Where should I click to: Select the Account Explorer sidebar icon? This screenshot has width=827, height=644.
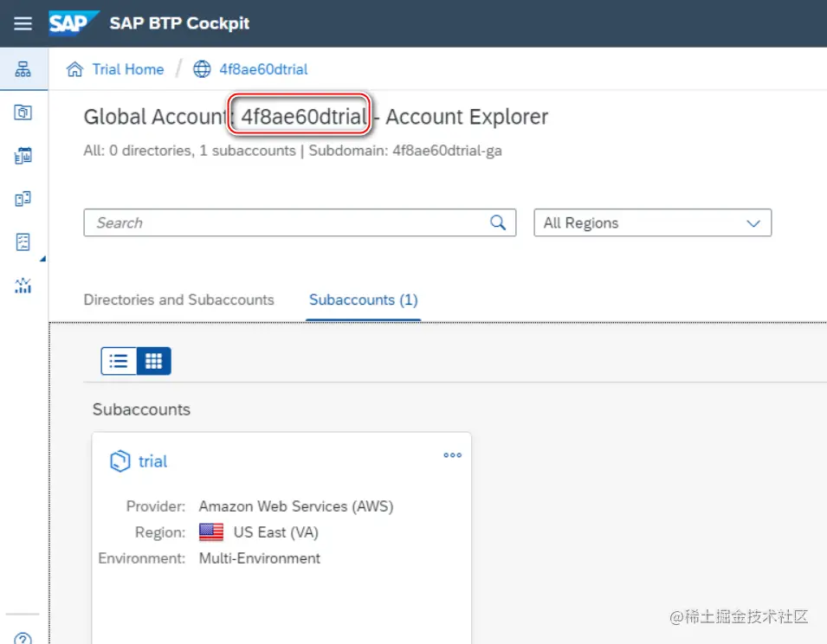(23, 69)
